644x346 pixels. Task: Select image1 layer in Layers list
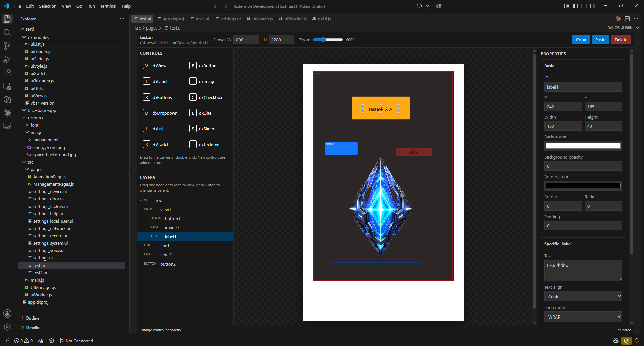185,228
